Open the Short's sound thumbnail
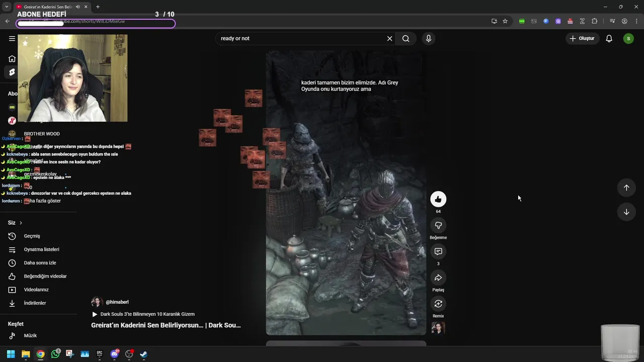This screenshot has height=362, width=644. tap(438, 328)
